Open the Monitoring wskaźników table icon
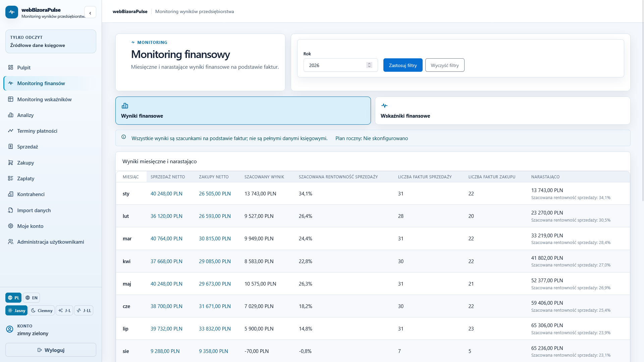Screen dimensions: 644x362 [11, 99]
